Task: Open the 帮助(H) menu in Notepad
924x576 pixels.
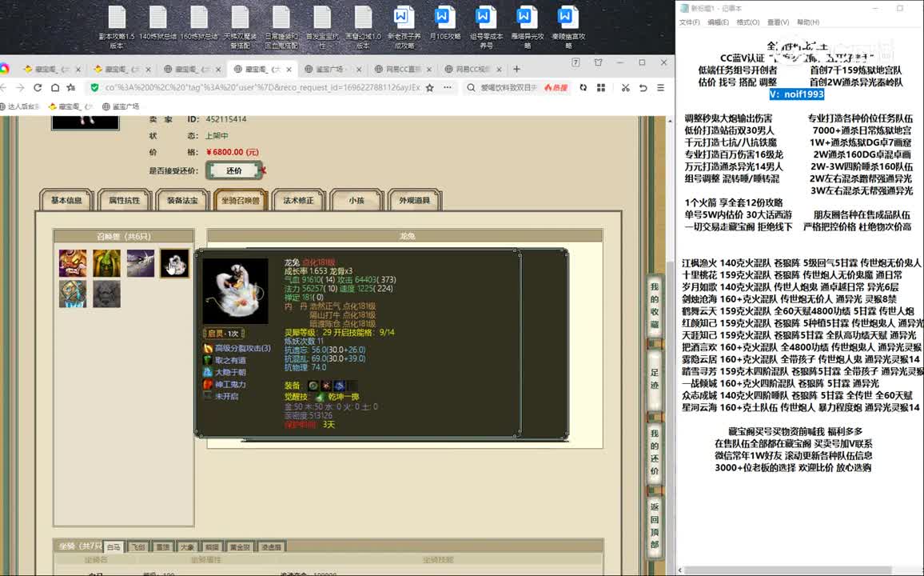Action: (808, 22)
